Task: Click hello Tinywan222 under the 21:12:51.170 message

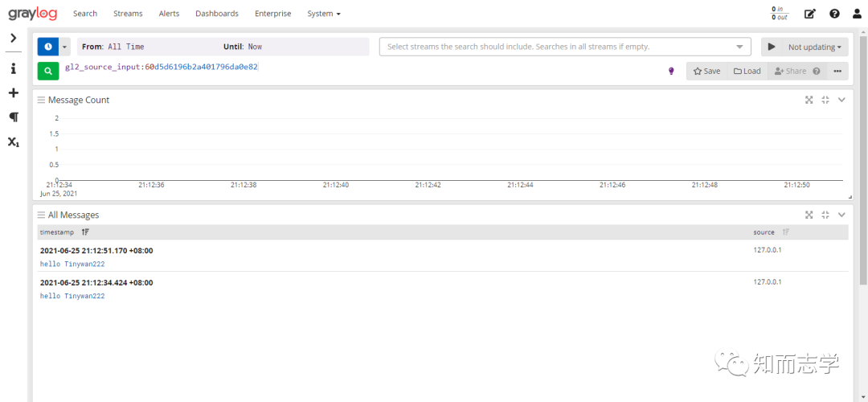Action: pos(72,265)
